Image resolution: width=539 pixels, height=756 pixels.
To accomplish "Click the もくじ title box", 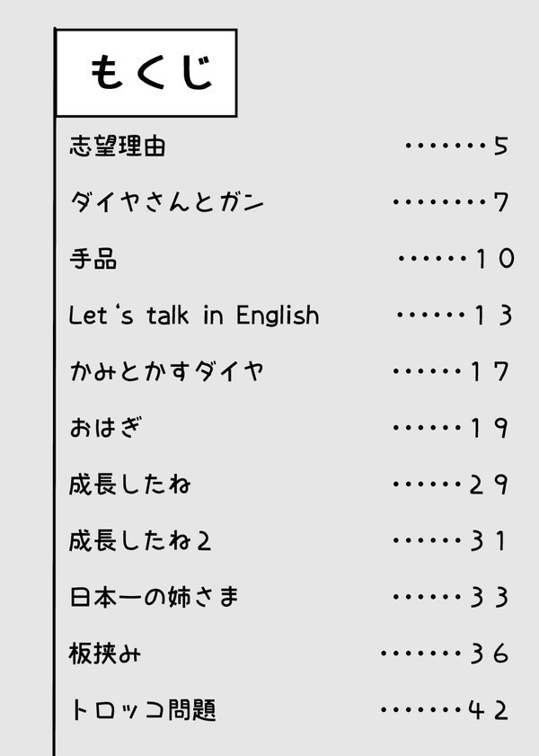I will [x=146, y=73].
